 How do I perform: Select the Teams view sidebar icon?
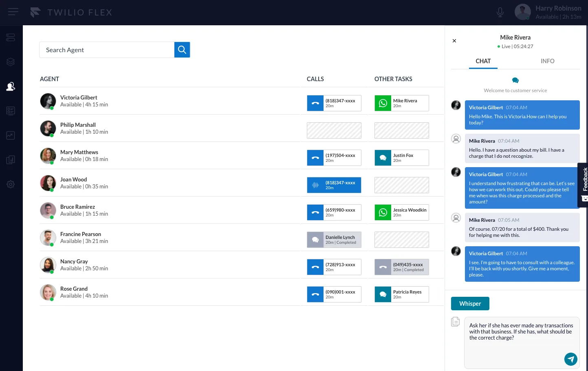tap(11, 86)
